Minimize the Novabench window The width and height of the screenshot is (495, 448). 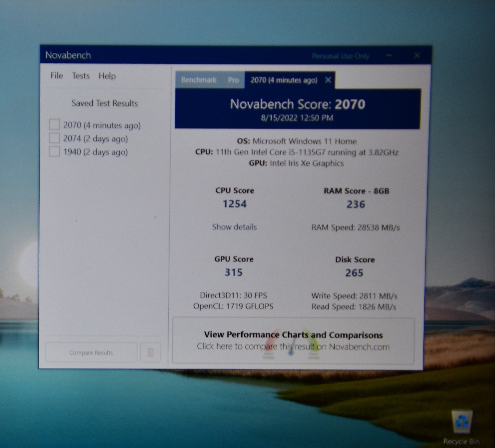click(x=389, y=56)
